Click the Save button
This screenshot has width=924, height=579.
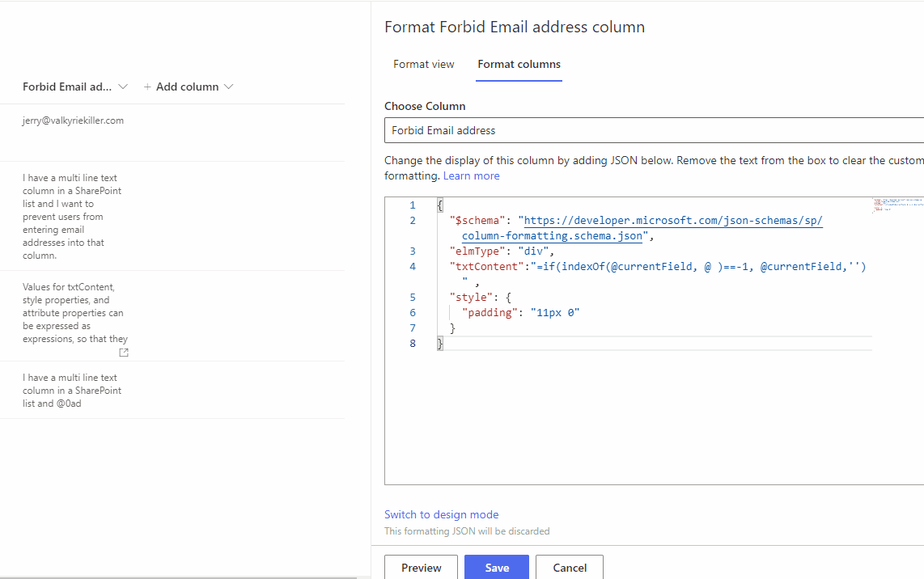coord(496,567)
